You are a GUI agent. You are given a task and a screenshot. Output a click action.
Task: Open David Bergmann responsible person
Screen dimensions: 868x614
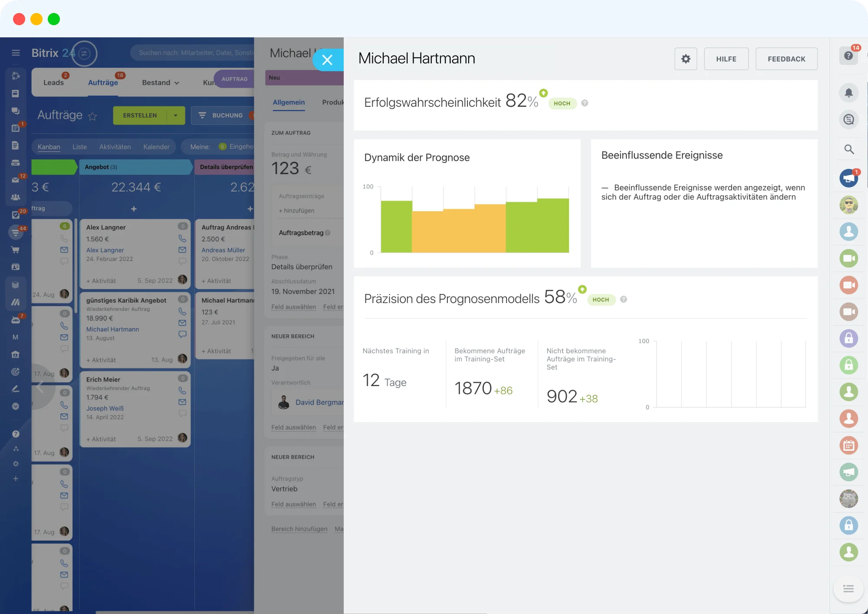coord(319,403)
